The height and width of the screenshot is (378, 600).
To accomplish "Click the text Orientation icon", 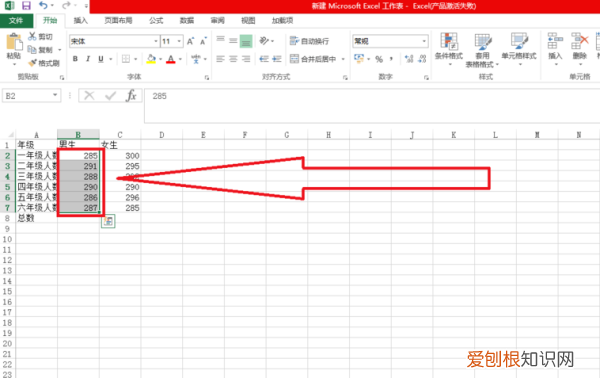I will click(x=264, y=41).
